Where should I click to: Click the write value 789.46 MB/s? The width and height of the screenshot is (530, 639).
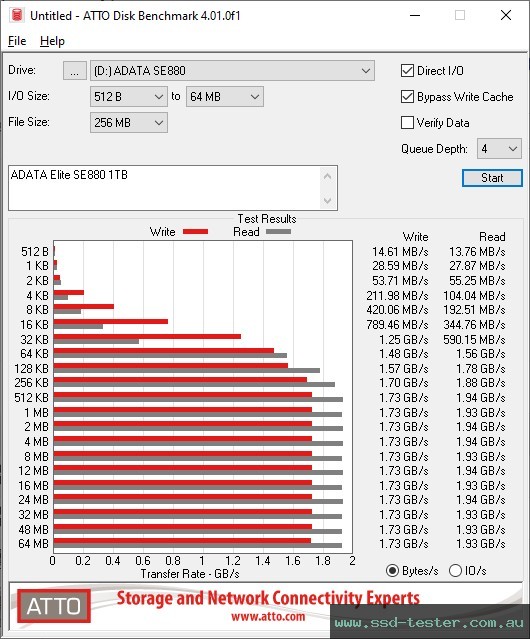(x=397, y=325)
